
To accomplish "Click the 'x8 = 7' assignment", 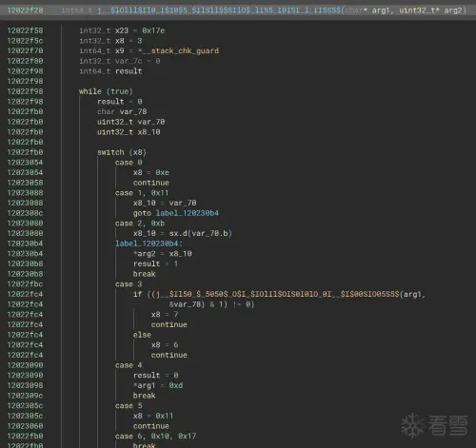I will coord(165,315).
